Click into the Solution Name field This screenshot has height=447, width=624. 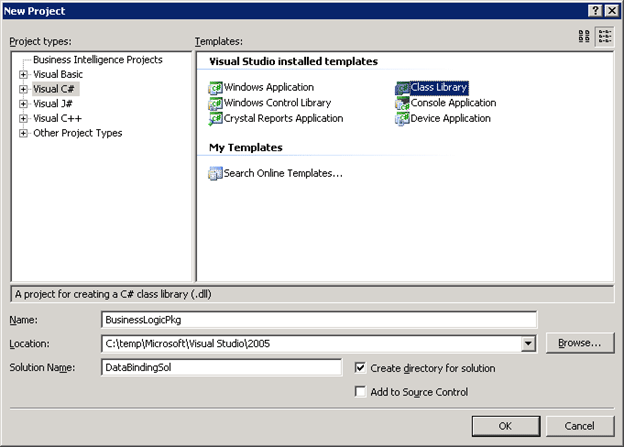pyautogui.click(x=221, y=367)
